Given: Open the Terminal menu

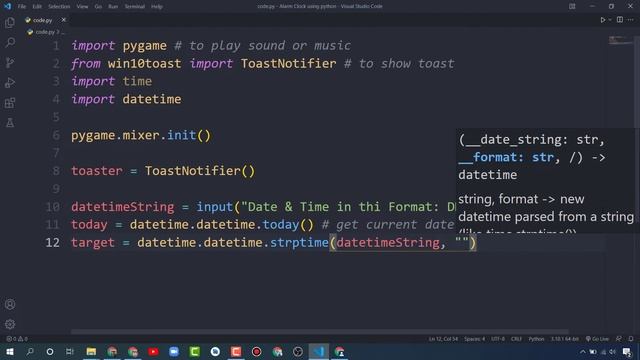Looking at the screenshot, I should point(135,7).
